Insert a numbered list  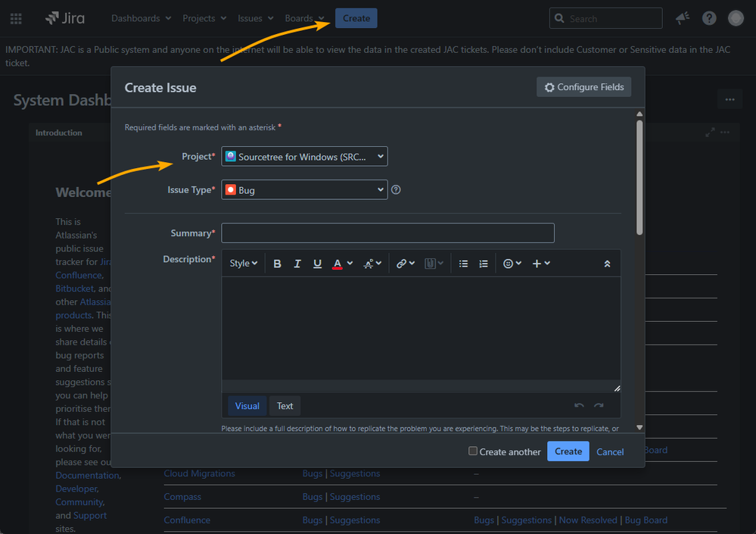pos(484,264)
